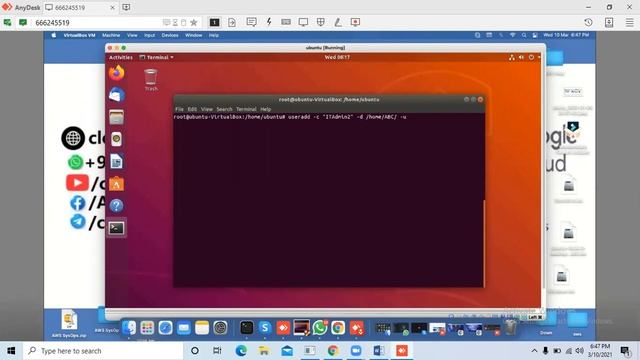Open the Apple menu on the Mac

(x=53, y=36)
